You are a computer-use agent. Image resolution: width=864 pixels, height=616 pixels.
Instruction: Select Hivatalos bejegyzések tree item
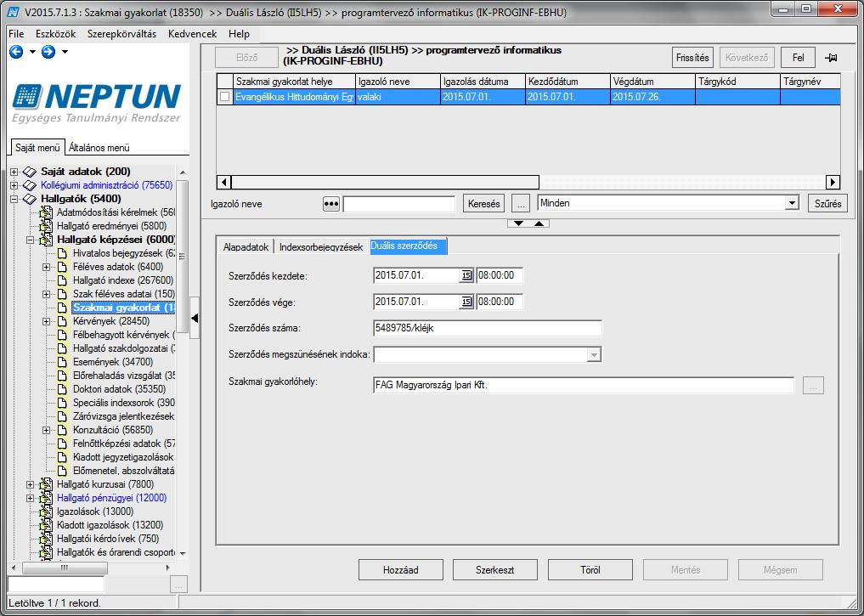tap(124, 253)
